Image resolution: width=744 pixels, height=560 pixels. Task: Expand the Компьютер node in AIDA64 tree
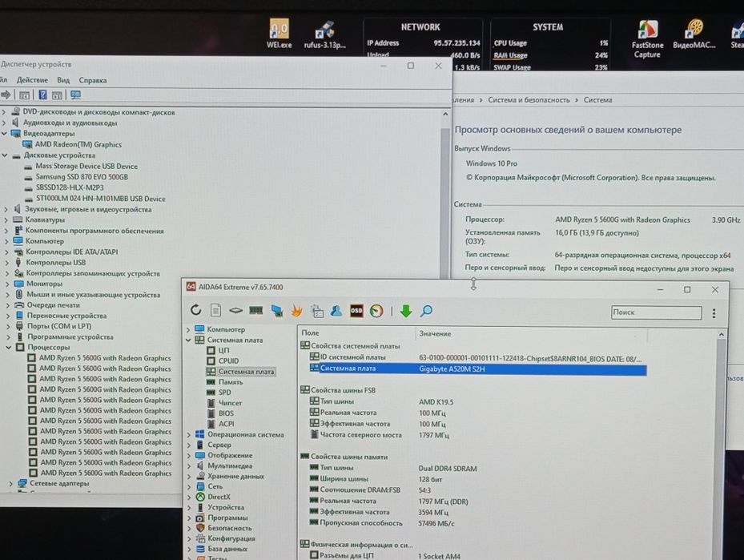188,329
